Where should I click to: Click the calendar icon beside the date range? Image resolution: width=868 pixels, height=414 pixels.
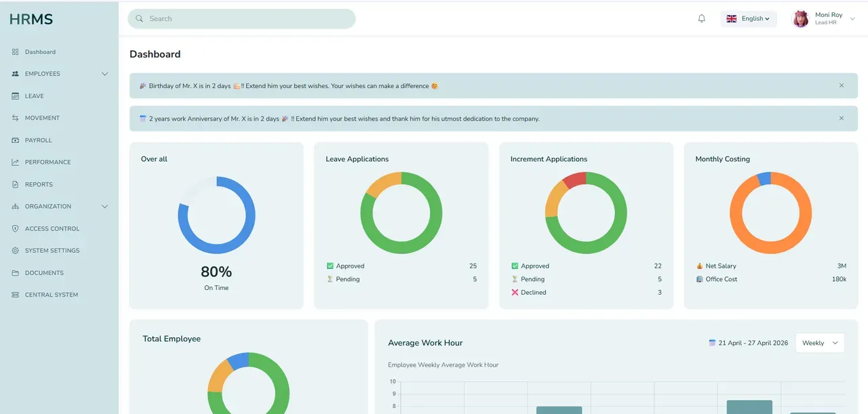[712, 343]
